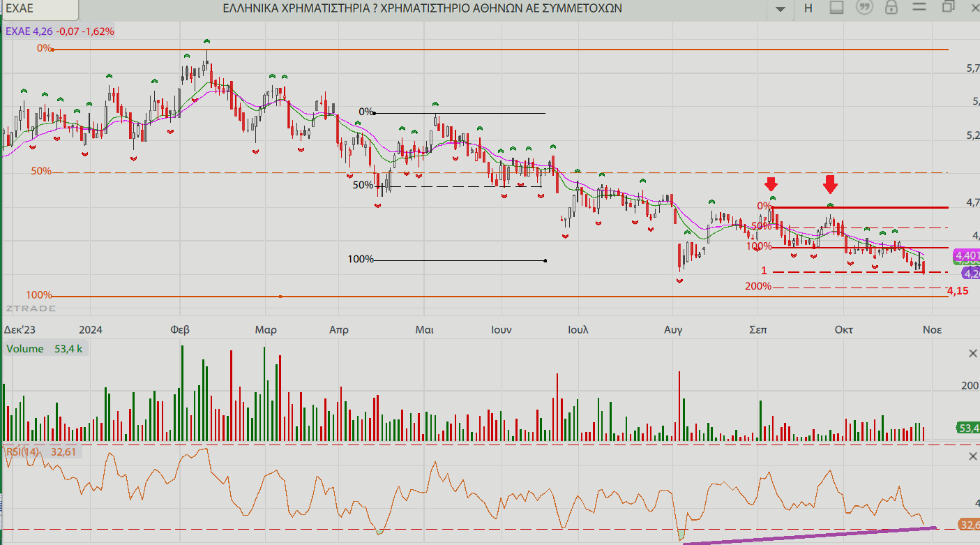Viewport: 980px width, 545px height.
Task: Close the RSI indicator panel
Action: (973, 456)
